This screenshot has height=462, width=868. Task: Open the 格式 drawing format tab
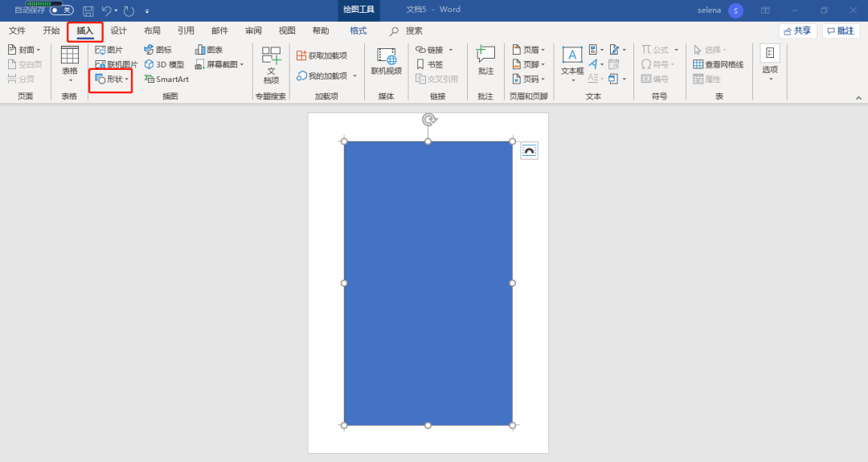(x=358, y=31)
